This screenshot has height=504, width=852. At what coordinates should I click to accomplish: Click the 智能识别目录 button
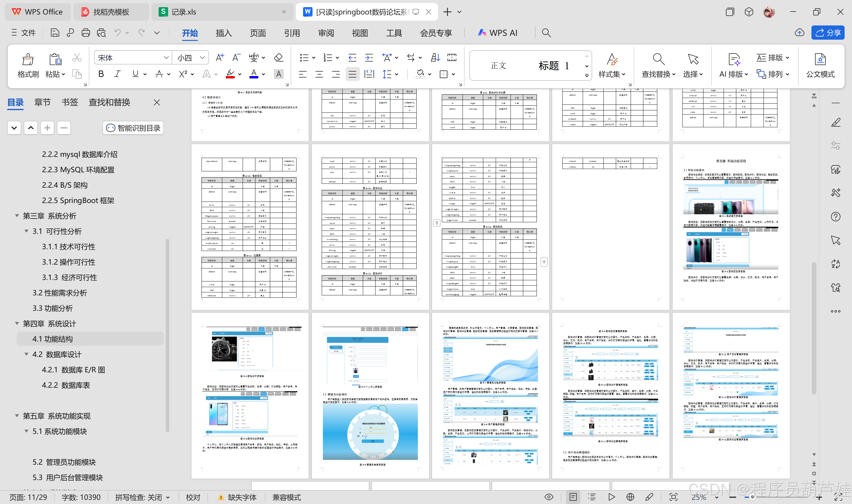click(133, 128)
